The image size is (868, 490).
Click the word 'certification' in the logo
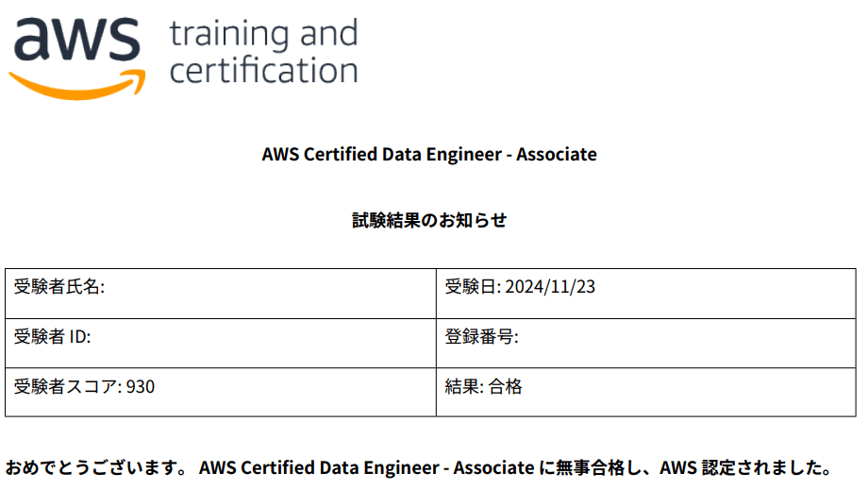pyautogui.click(x=263, y=70)
